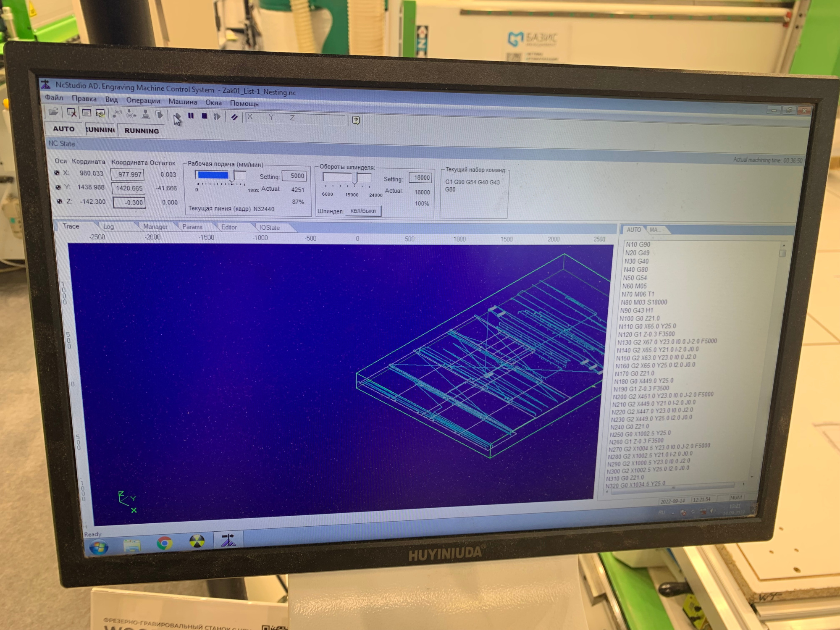
Task: Toggle spindle with вкл/выкл button
Action: click(363, 211)
